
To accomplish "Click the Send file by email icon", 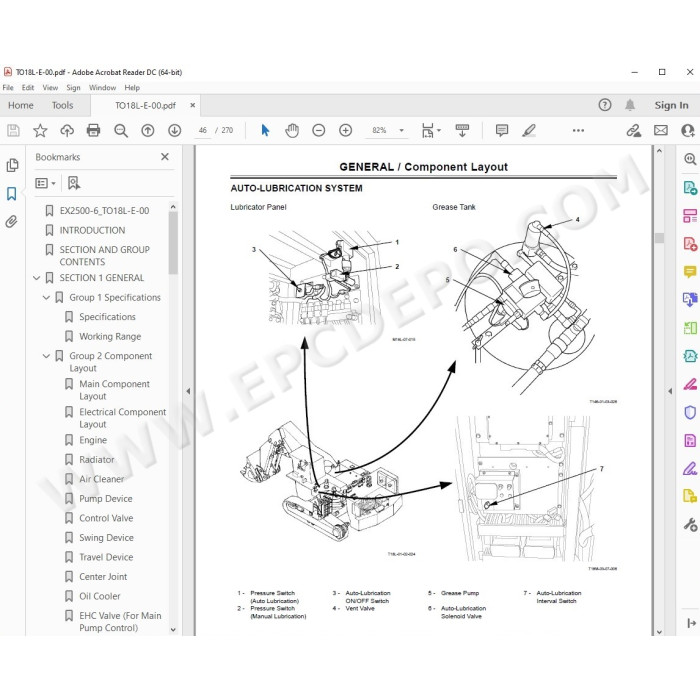I will pyautogui.click(x=661, y=130).
